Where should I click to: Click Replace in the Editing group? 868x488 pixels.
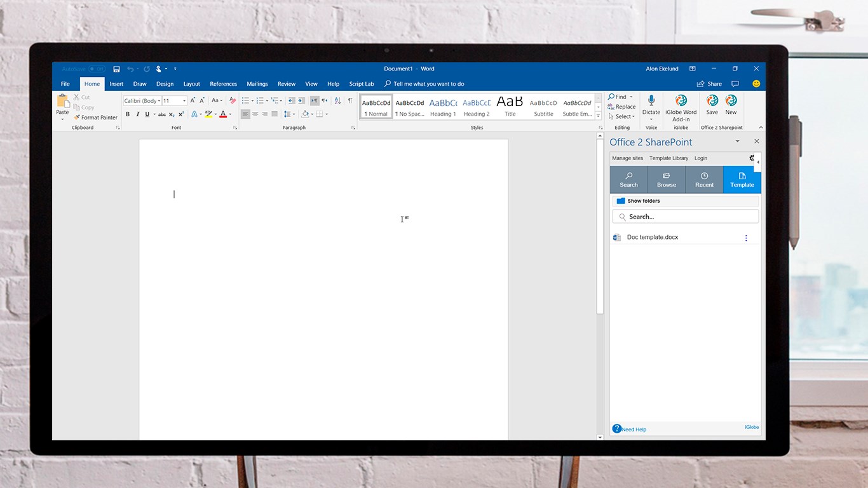(x=621, y=107)
